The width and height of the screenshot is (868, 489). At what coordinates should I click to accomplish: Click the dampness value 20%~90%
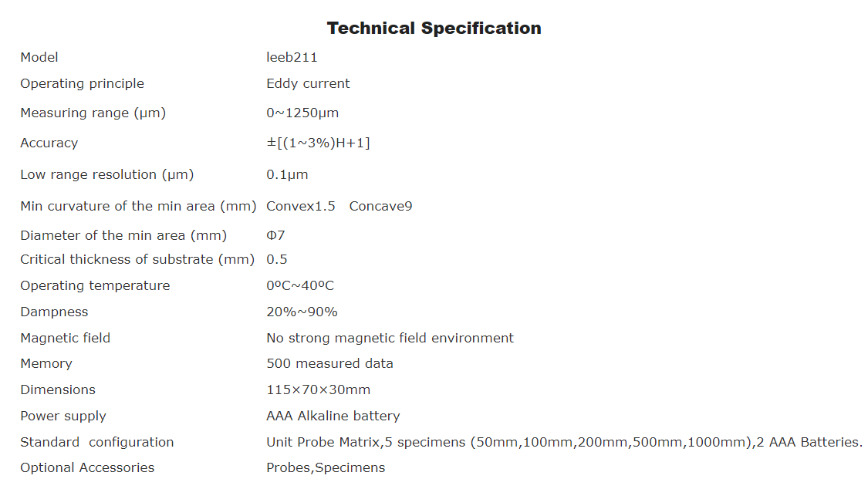(x=302, y=312)
